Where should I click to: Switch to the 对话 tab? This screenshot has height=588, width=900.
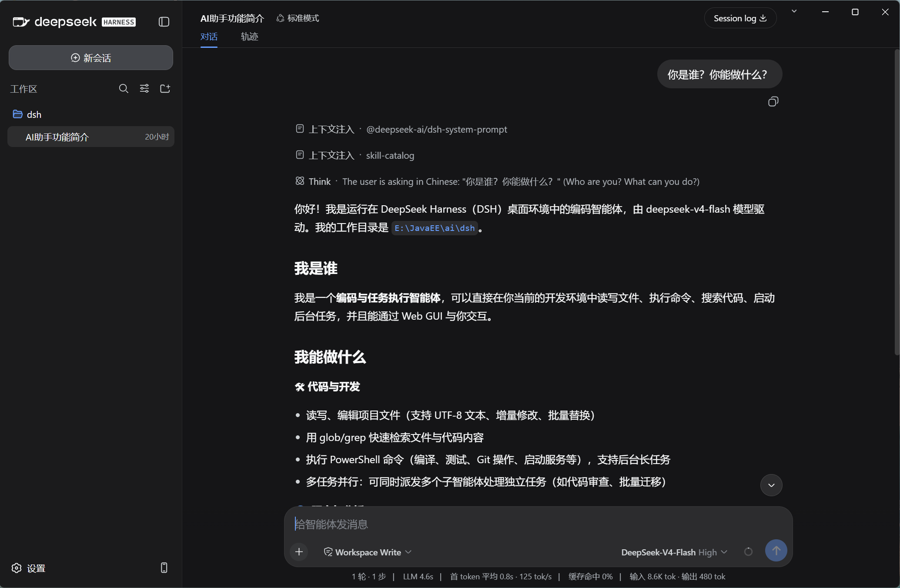209,37
